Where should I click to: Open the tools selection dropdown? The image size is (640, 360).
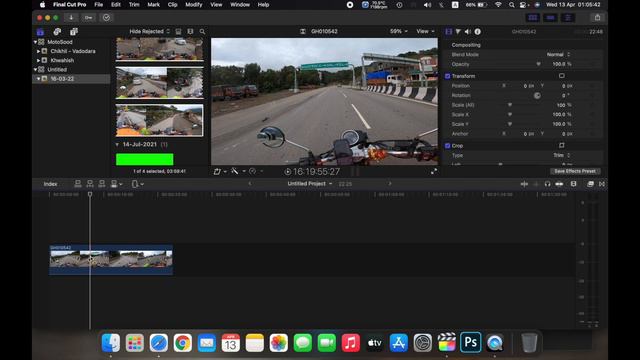138,184
